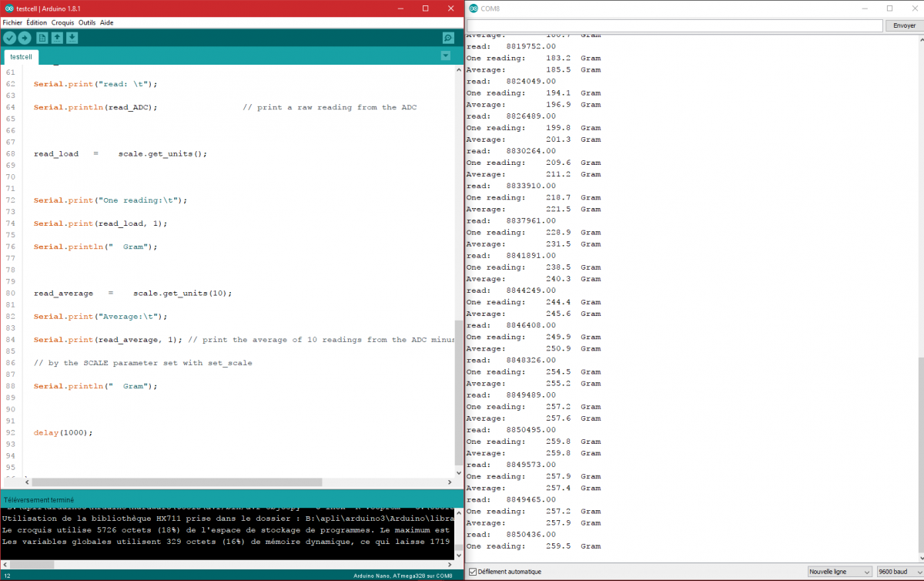Click line Serial.print("read: \t");

tap(95, 84)
